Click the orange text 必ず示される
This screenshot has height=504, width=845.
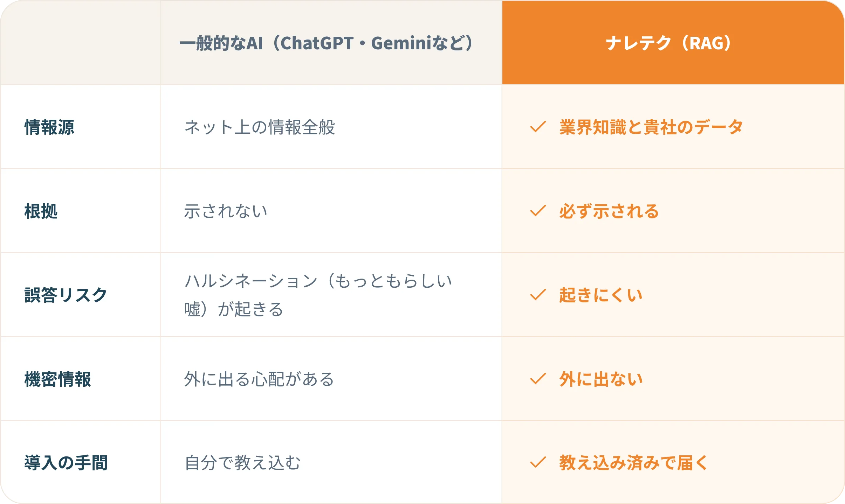point(609,211)
